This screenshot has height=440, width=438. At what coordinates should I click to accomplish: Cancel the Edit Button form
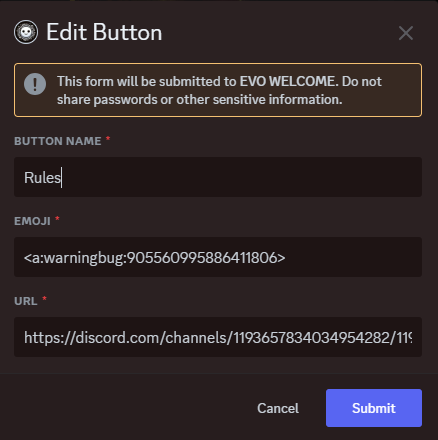278,408
